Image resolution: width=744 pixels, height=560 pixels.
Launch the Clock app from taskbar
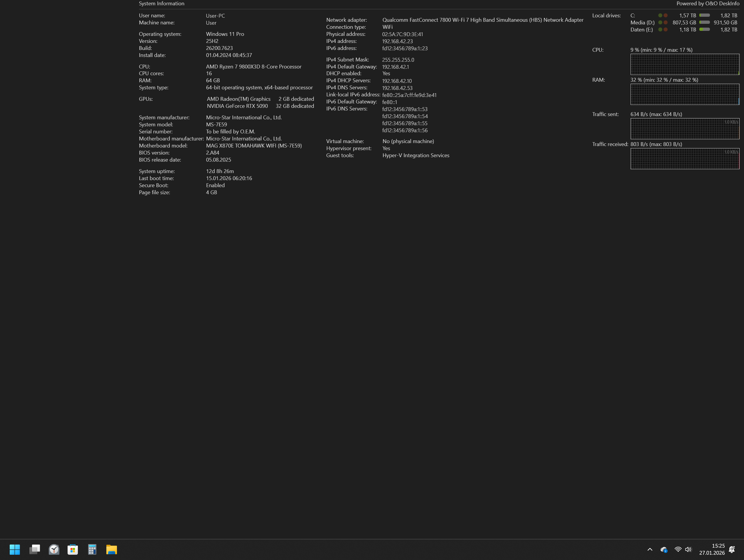click(x=54, y=550)
